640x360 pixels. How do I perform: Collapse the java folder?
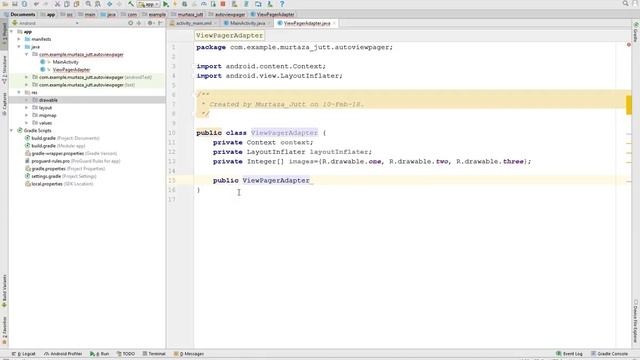pos(19,47)
